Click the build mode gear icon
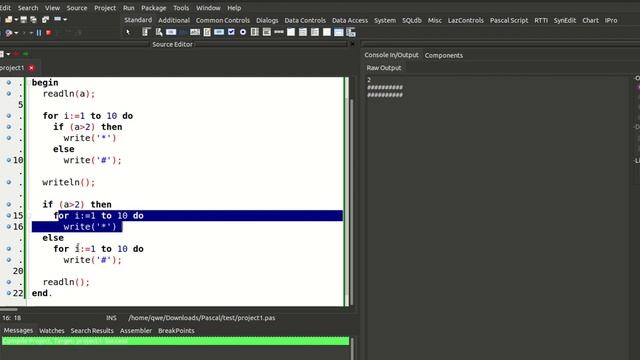This screenshot has width=640, height=360. (8, 33)
